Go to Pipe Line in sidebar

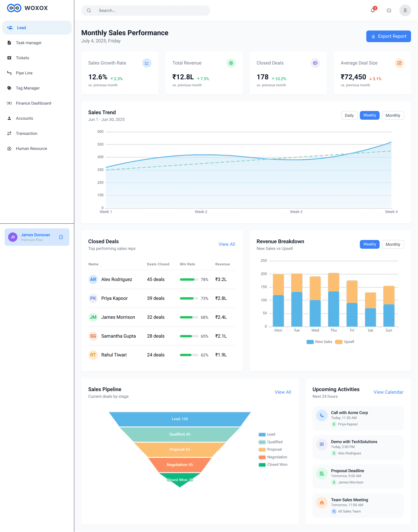pyautogui.click(x=24, y=73)
